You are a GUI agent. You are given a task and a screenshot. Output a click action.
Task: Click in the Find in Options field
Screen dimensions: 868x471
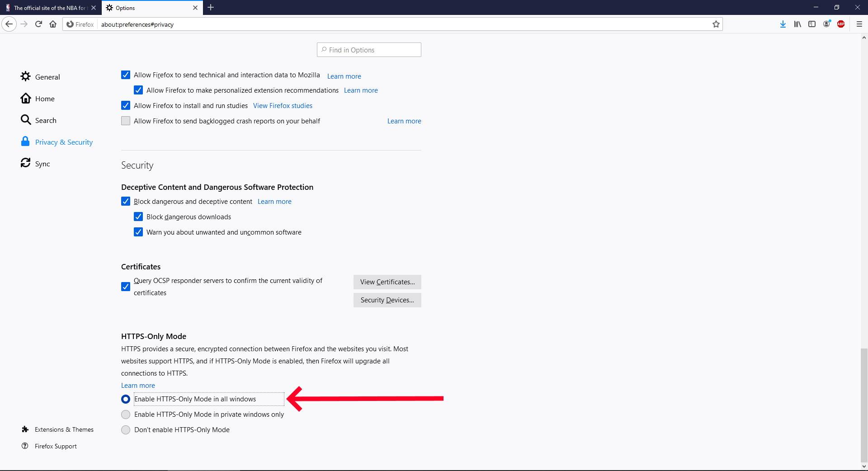(368, 50)
